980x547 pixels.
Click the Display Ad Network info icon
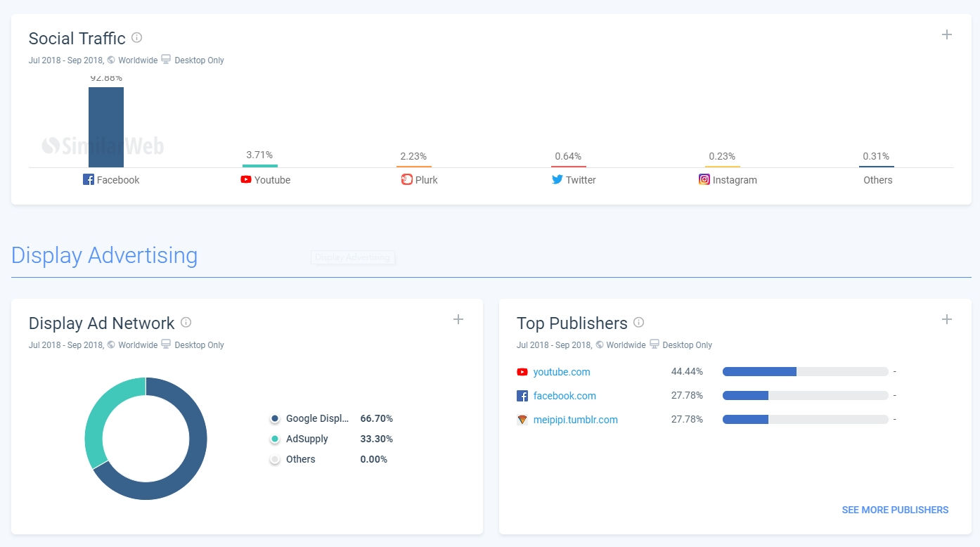pyautogui.click(x=186, y=322)
